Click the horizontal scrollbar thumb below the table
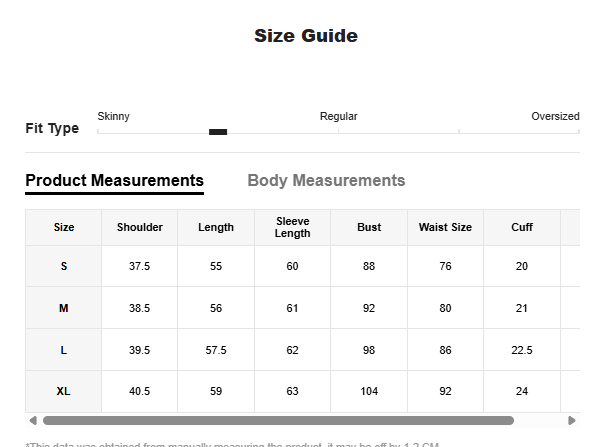This screenshot has height=447, width=604. pos(278,421)
